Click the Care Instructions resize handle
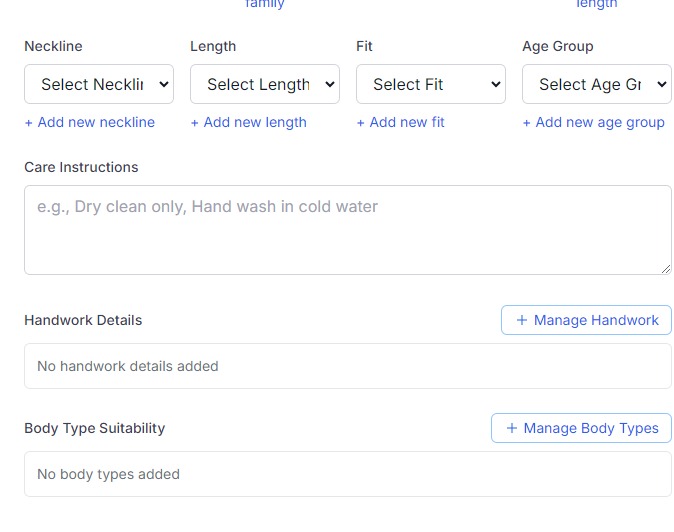The image size is (674, 532). [x=665, y=268]
